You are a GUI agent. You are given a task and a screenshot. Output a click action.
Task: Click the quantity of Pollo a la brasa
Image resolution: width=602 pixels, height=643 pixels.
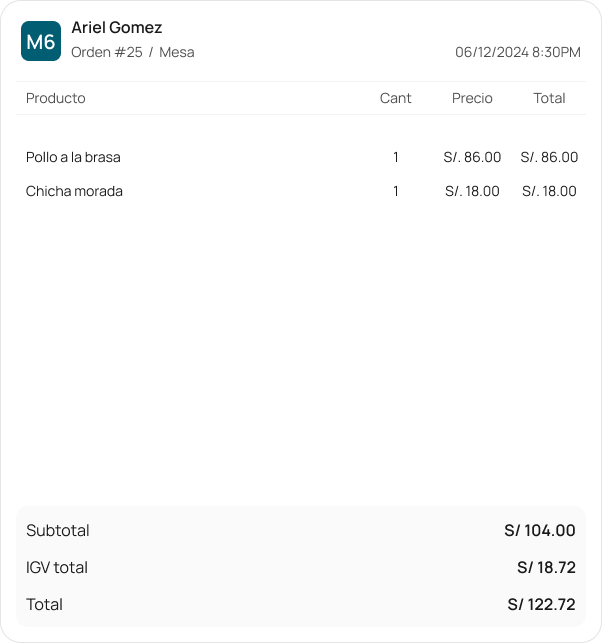tap(396, 157)
